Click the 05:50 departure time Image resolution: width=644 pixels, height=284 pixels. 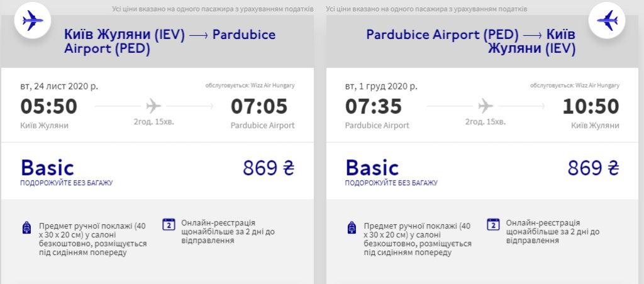[49, 106]
